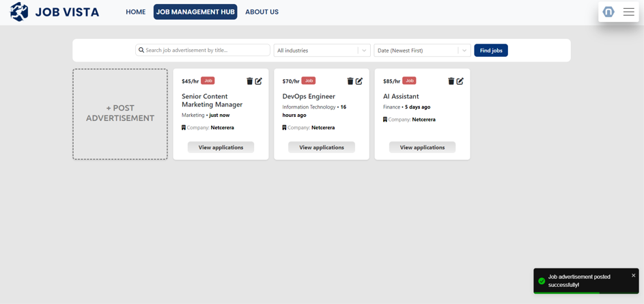
Task: Go to the Home page
Action: point(135,12)
